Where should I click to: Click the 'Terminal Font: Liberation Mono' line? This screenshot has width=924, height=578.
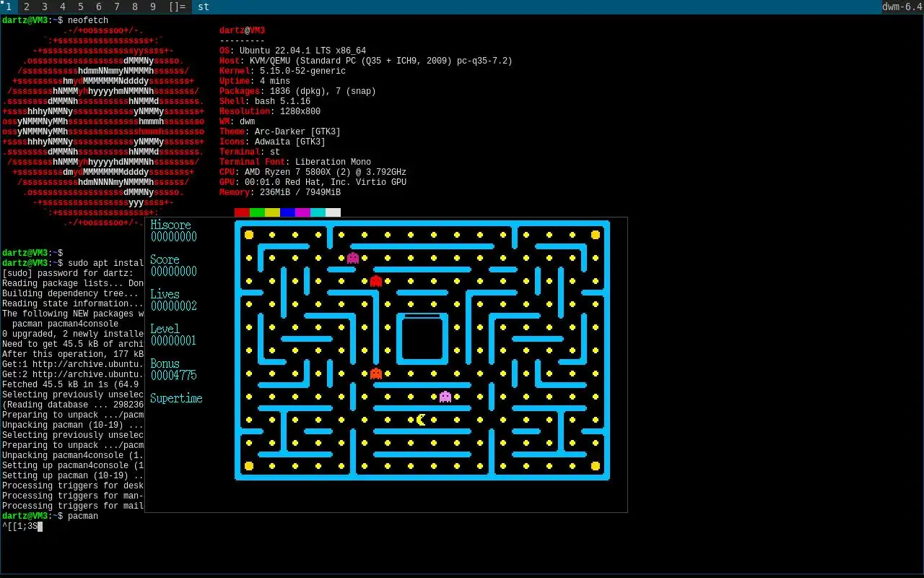(295, 162)
